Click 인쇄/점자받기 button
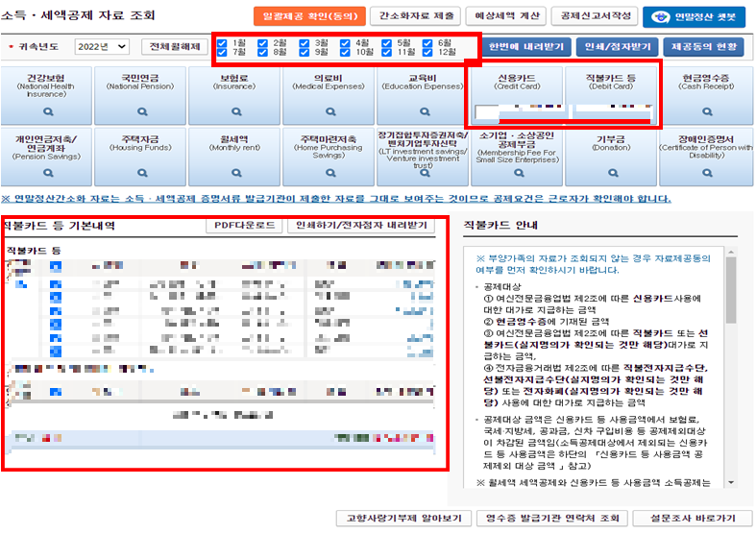Screen dimensions: 756x534 click(x=618, y=47)
